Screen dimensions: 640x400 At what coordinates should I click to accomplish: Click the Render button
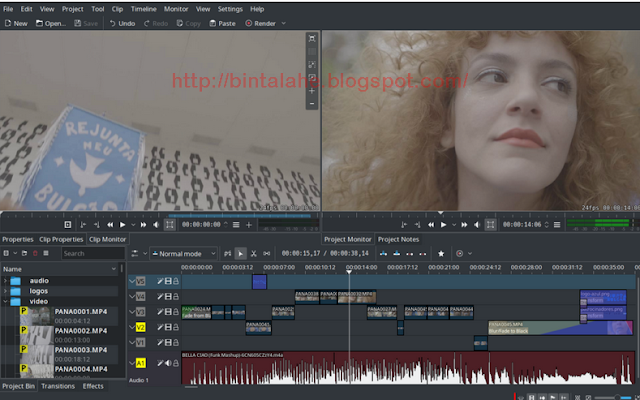261,24
